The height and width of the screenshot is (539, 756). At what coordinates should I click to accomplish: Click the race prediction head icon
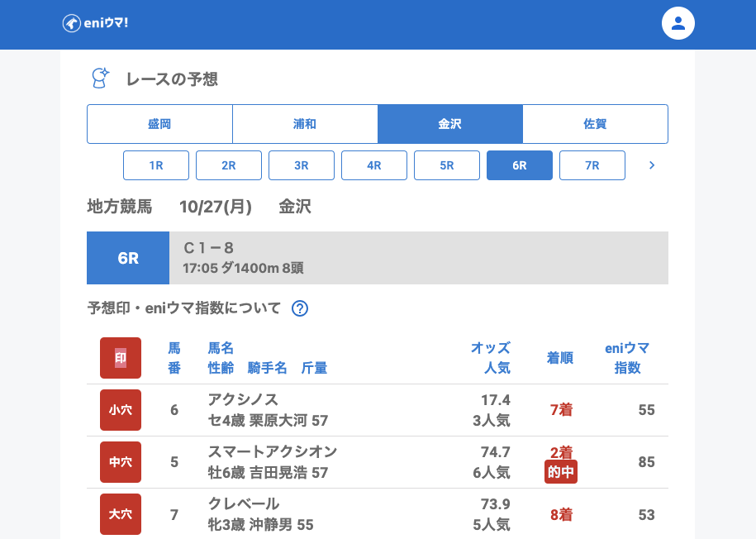coord(100,79)
